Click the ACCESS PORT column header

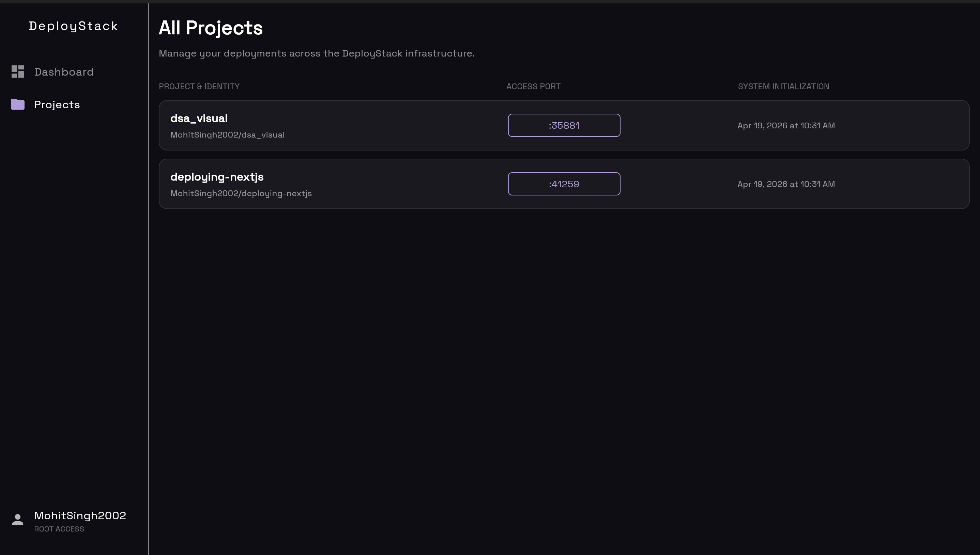(533, 86)
